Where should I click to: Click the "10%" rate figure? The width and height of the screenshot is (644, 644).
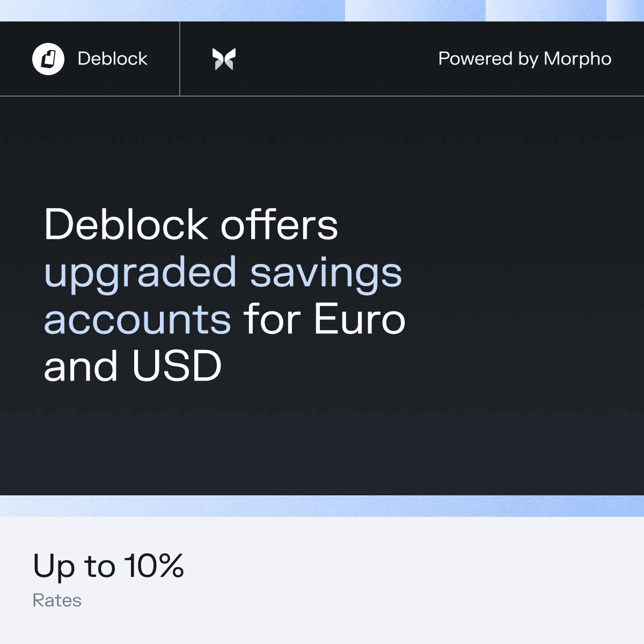pyautogui.click(x=154, y=566)
